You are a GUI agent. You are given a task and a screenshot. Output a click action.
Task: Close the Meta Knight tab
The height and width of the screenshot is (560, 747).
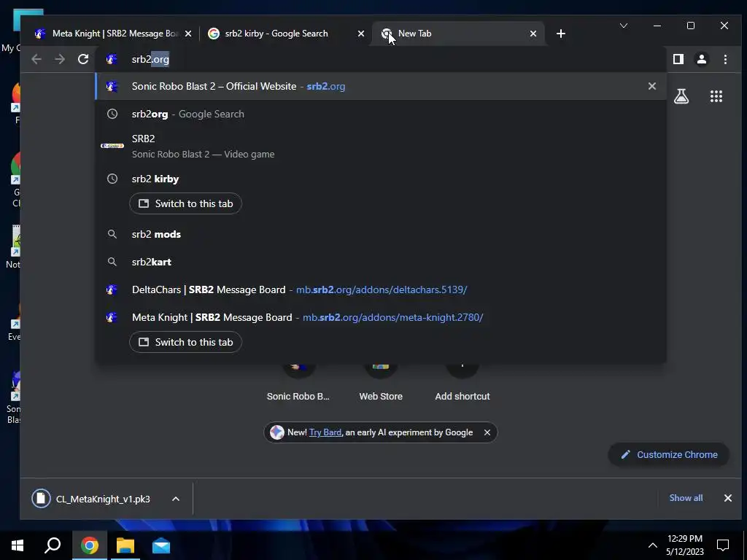pyautogui.click(x=188, y=34)
